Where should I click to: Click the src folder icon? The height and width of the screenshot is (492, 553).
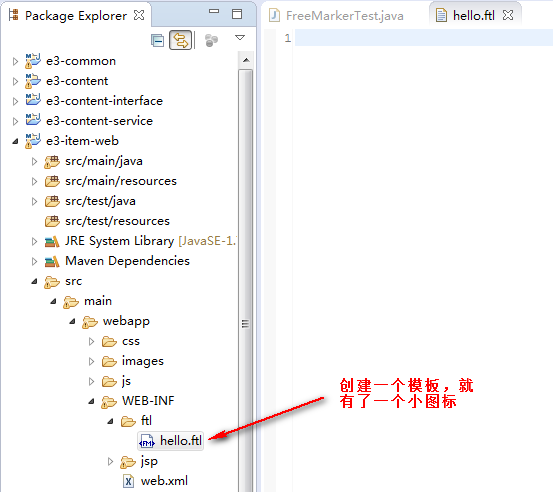tap(52, 282)
